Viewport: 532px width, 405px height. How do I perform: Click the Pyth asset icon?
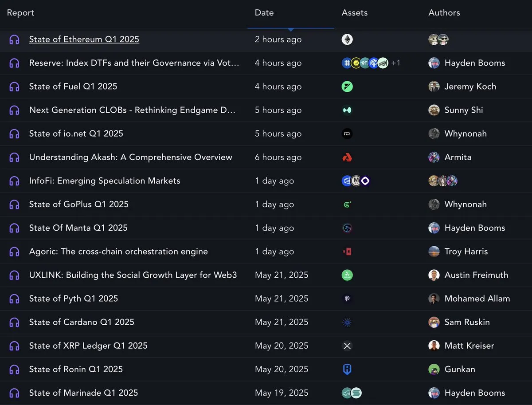347,299
